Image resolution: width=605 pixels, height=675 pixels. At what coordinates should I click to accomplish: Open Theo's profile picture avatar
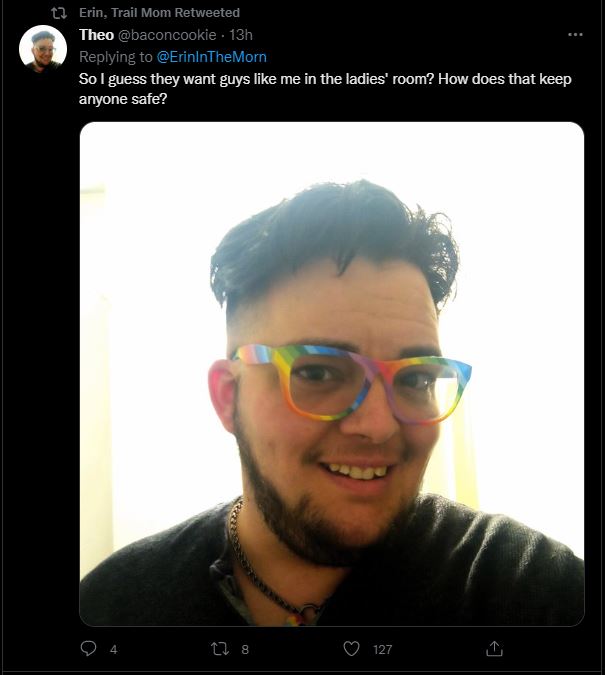[43, 49]
